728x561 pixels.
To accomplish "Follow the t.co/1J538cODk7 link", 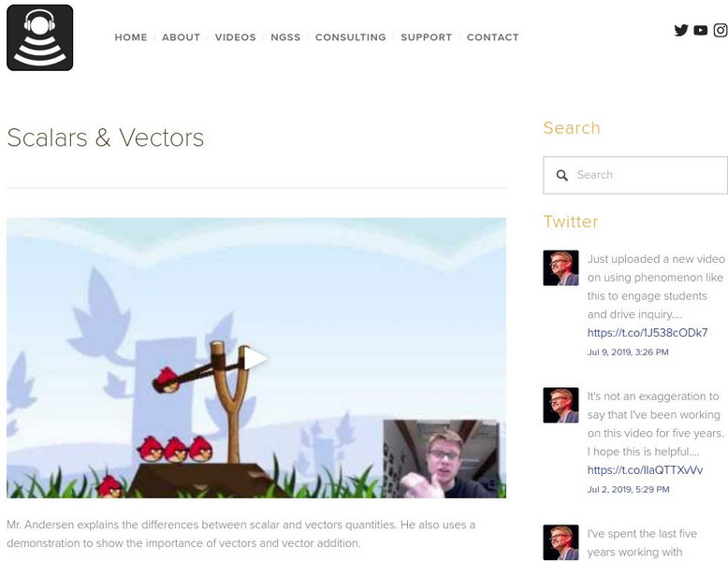I will pyautogui.click(x=648, y=333).
